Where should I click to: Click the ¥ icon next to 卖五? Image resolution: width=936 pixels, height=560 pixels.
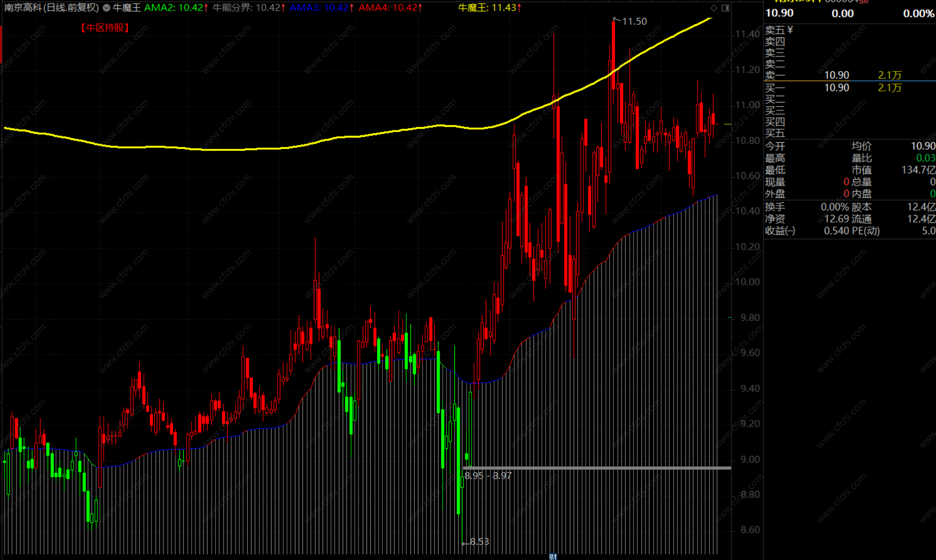[x=790, y=30]
